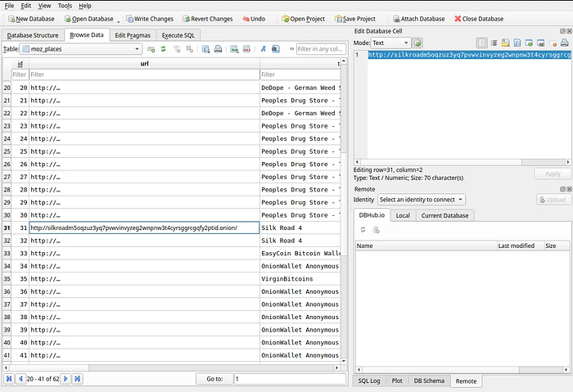Click the Go to: button
Image resolution: width=573 pixels, height=392 pixels.
214,379
